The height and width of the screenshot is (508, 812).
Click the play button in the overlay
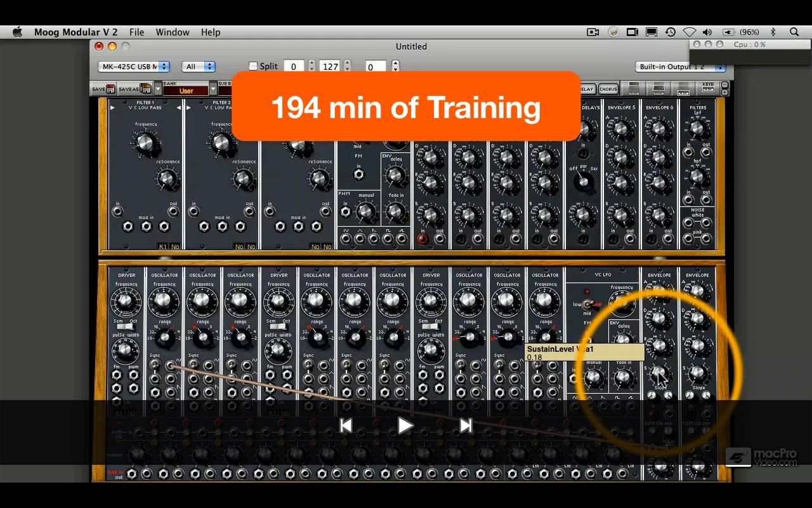click(406, 425)
